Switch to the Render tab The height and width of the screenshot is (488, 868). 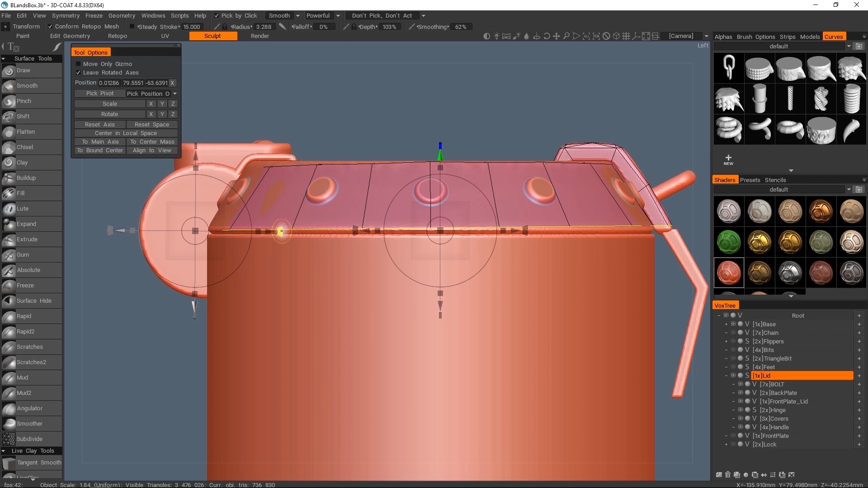tap(260, 36)
